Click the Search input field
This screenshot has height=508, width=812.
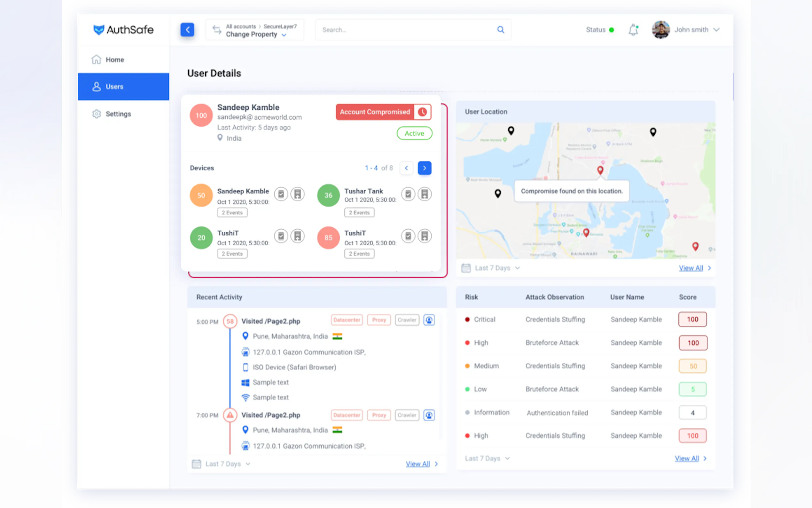[413, 29]
